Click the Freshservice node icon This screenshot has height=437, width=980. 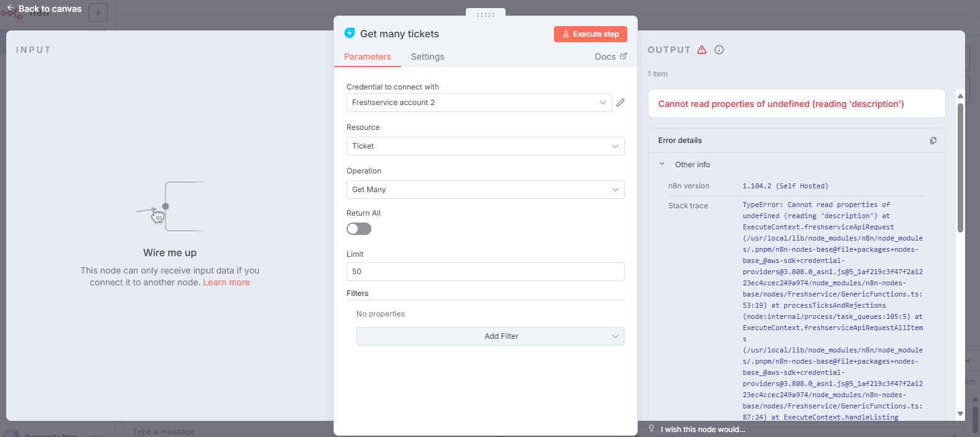350,33
